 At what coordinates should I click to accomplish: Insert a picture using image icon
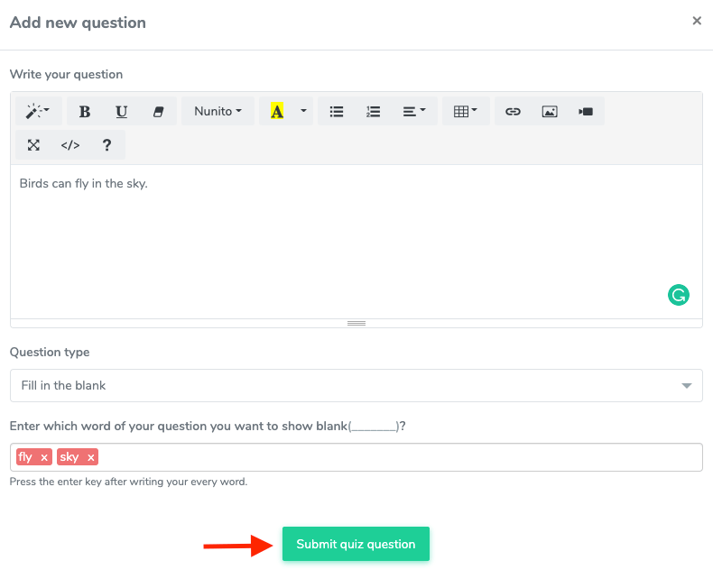tap(549, 112)
